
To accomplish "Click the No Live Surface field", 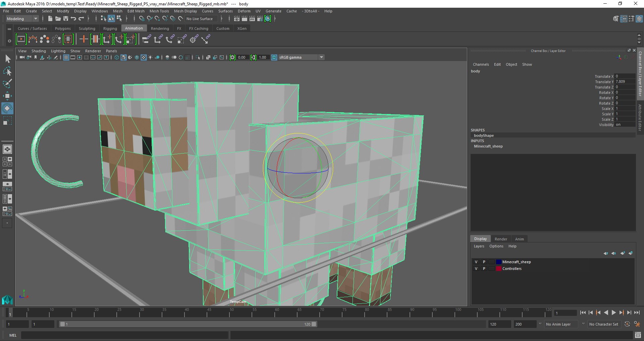I will [x=202, y=19].
